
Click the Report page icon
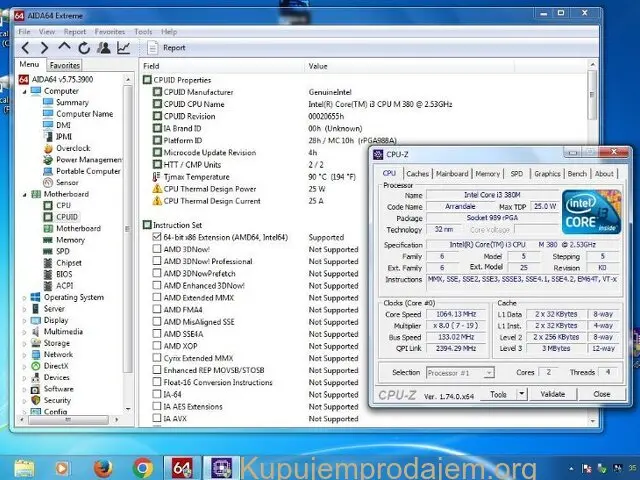point(152,47)
